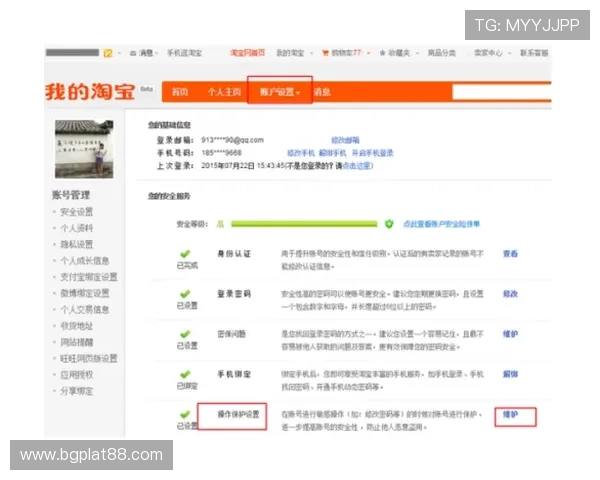Open 支付宝绑定设置 in the sidebar
The width and height of the screenshot is (600, 480).
[x=89, y=277]
